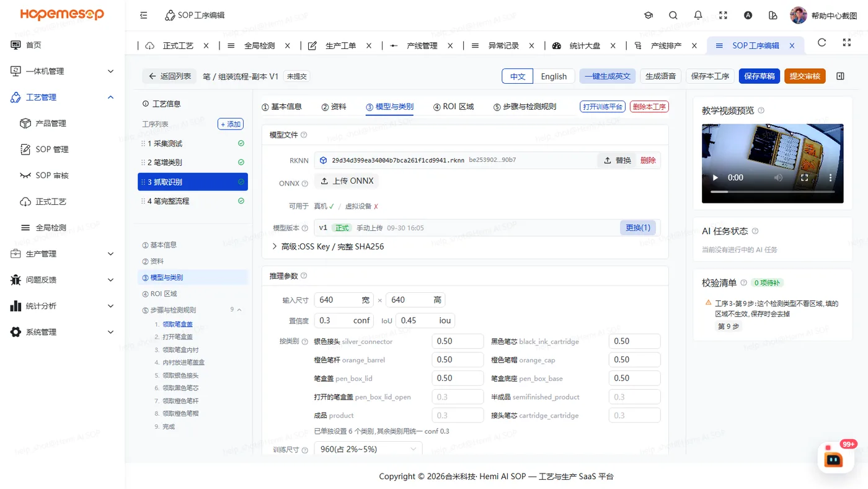
Task: Click 保存草稿 button
Action: click(759, 76)
